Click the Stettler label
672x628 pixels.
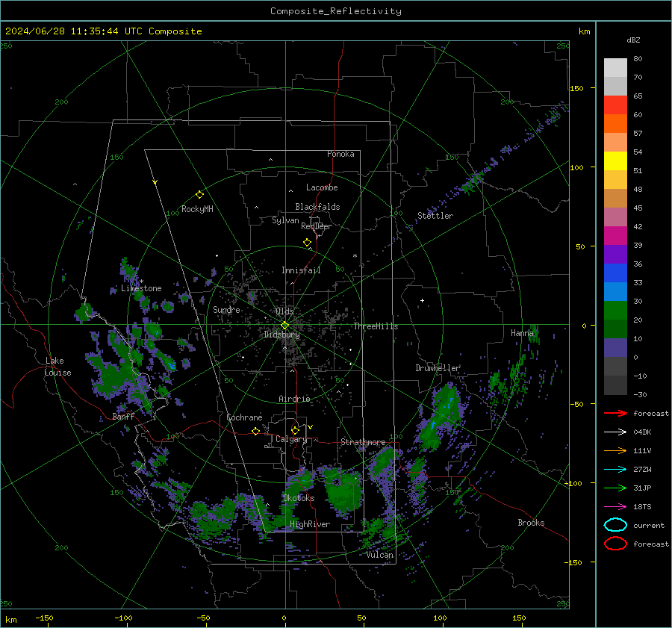click(435, 216)
